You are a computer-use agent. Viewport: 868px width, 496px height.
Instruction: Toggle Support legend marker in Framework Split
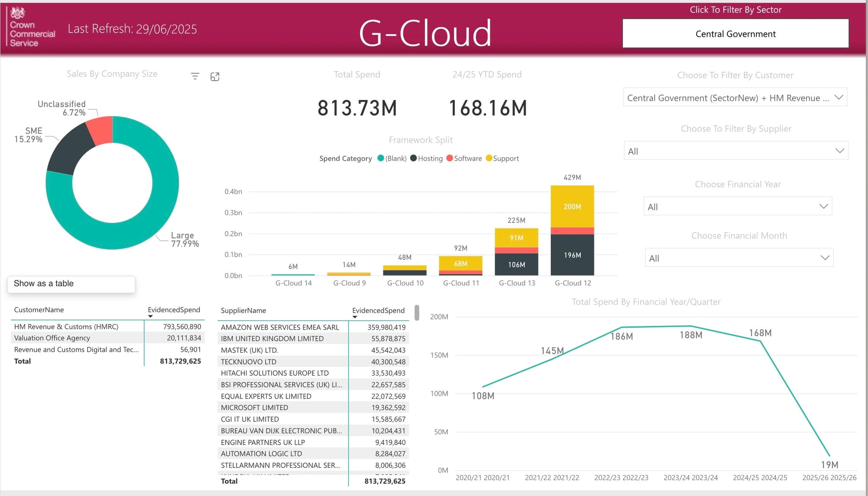489,158
